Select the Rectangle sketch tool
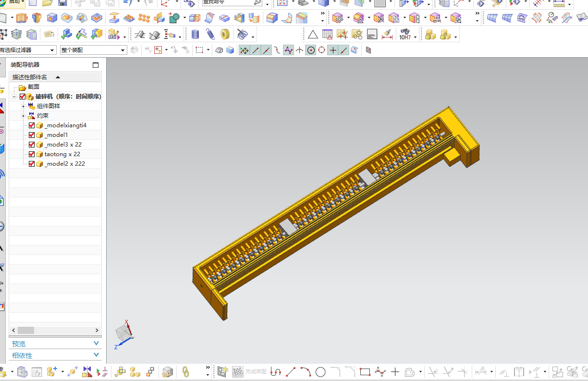The image size is (588, 381). point(365,371)
